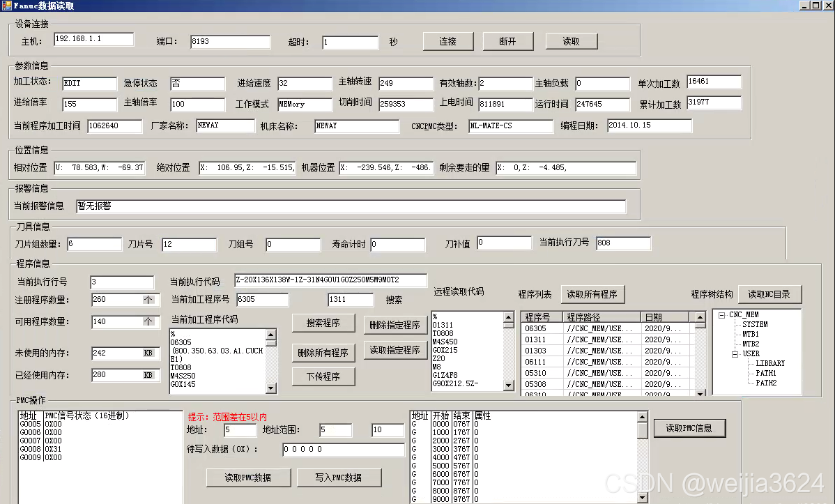The image size is (835, 504).
Task: Select program row O5308 in list
Action: click(608, 384)
